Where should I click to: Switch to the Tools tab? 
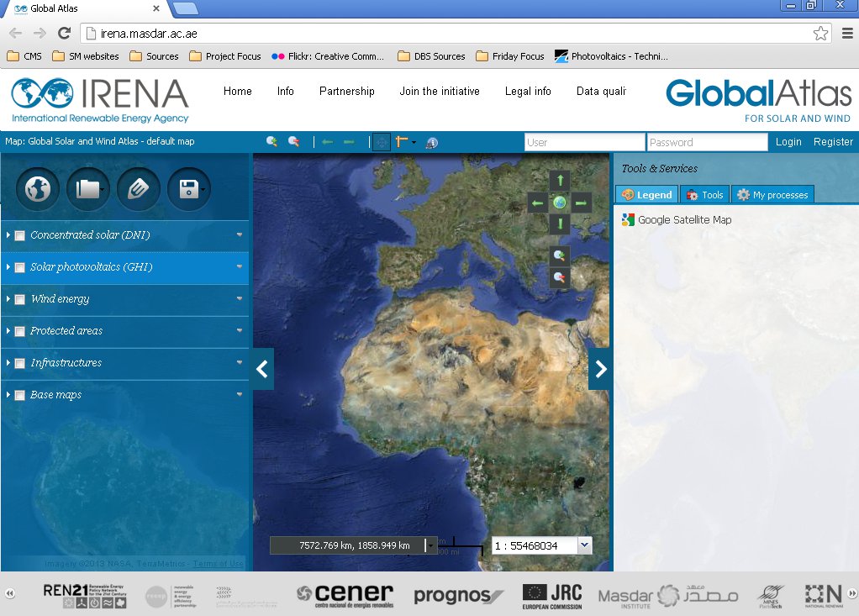click(x=705, y=194)
